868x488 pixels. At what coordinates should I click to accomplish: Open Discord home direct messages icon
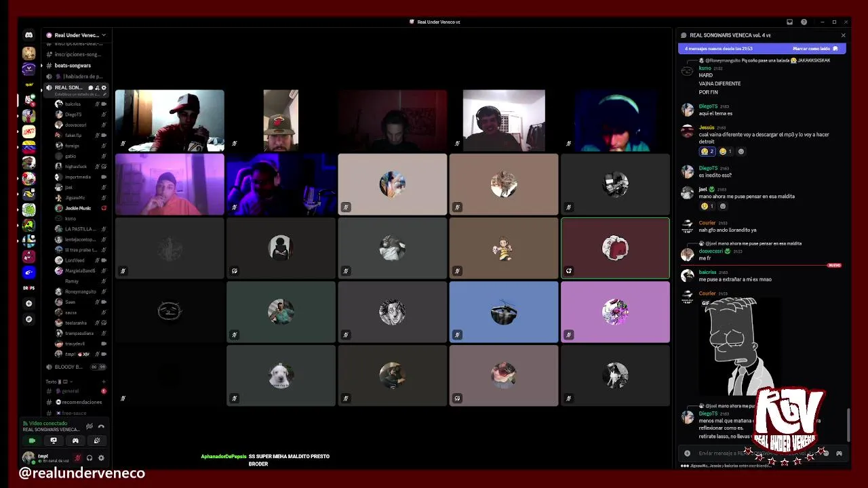[x=28, y=35]
